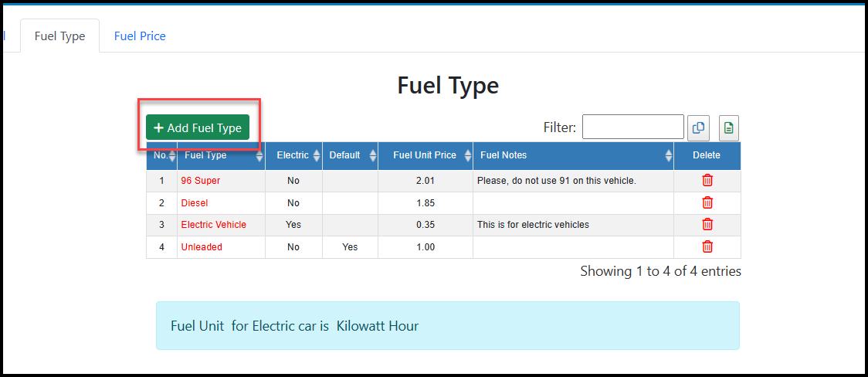Sort by the Electric column header
Image resolution: width=868 pixels, height=377 pixels.
coord(293,155)
